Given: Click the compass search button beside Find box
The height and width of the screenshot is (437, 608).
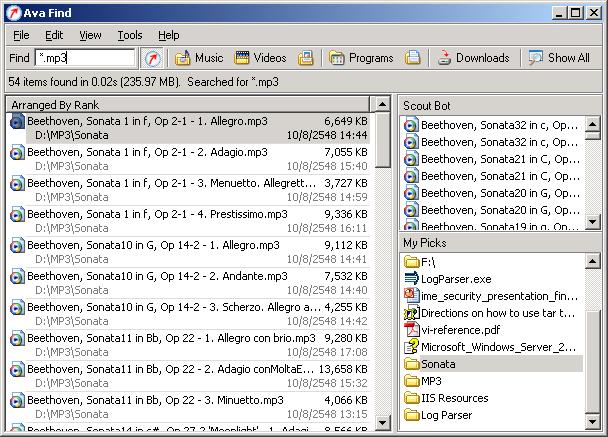Looking at the screenshot, I should point(151,58).
